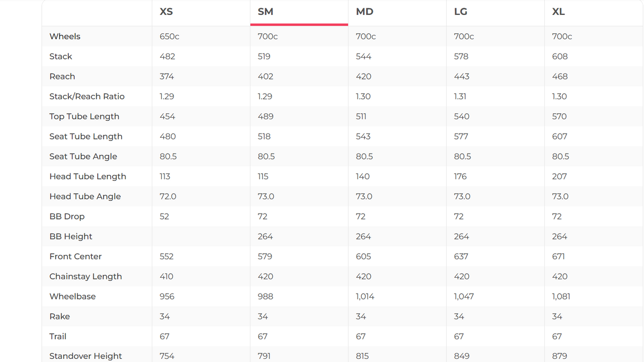
Task: Select the SM size column header
Action: (265, 12)
